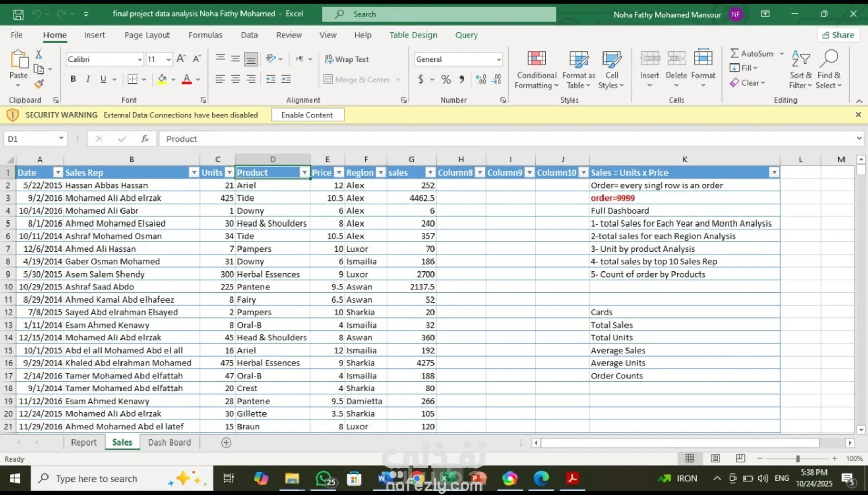The height and width of the screenshot is (495, 868).
Task: Switch to Page Layout view in status bar
Action: pos(715,458)
